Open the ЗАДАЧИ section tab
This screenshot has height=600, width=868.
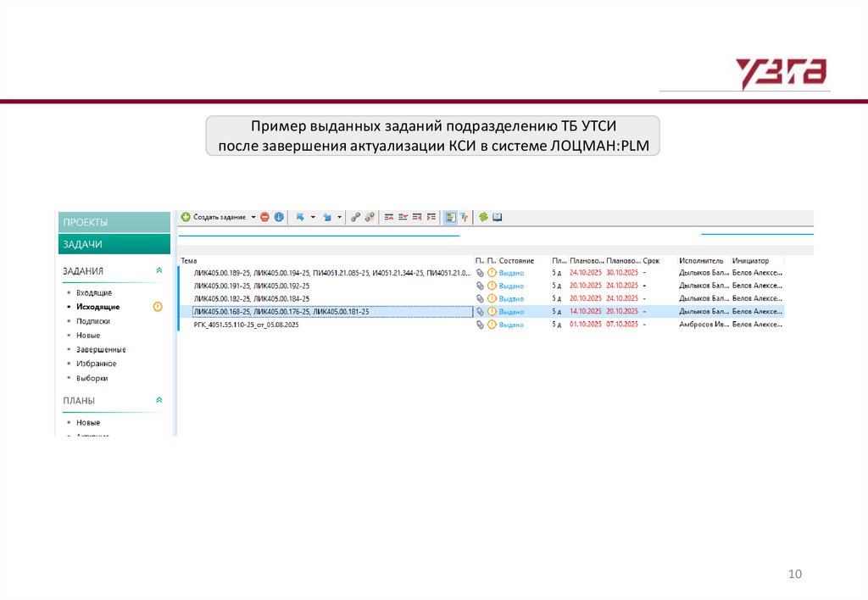pyautogui.click(x=114, y=244)
